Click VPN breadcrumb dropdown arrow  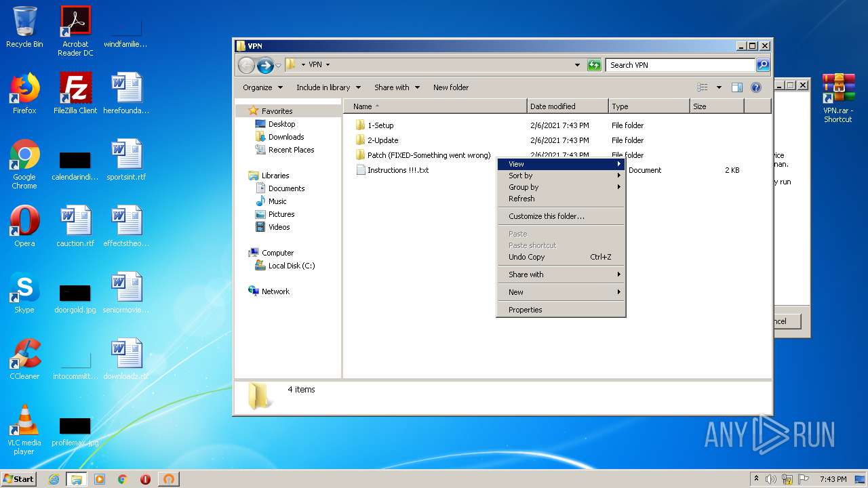pos(328,65)
